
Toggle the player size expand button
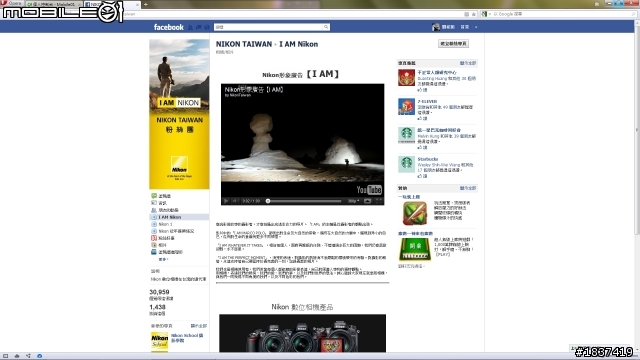367,201
